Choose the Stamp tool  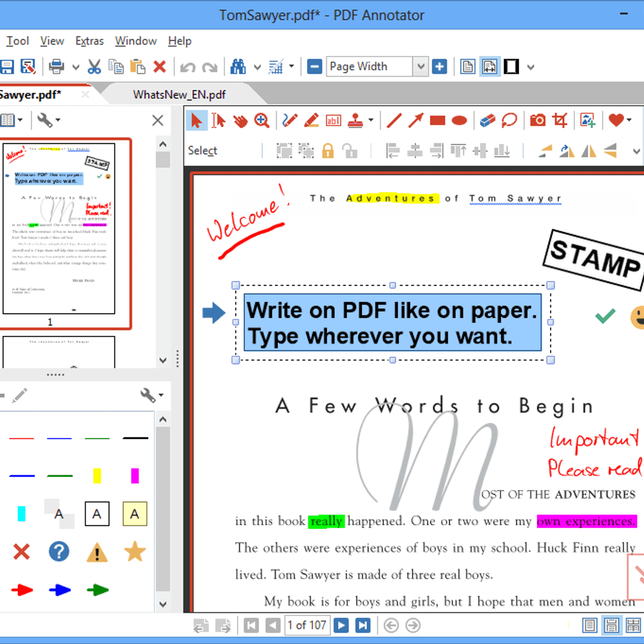[x=355, y=121]
